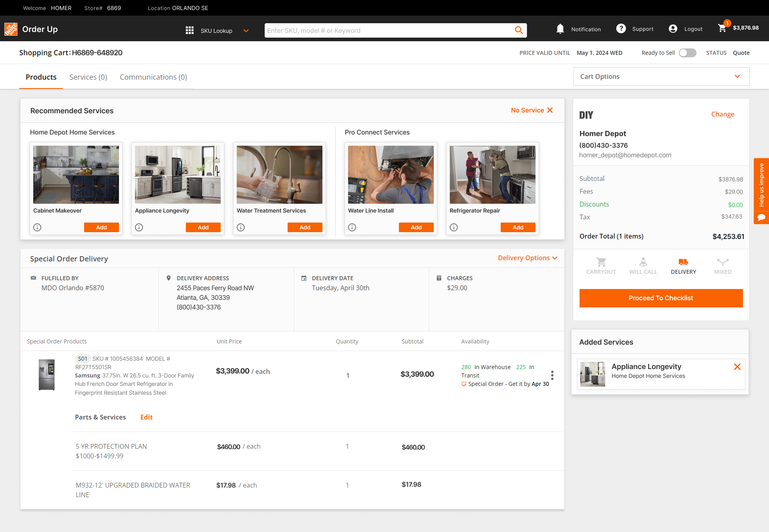Image resolution: width=769 pixels, height=532 pixels.
Task: Click the 5 YR PROTECTION PLAN item
Action: click(x=111, y=451)
